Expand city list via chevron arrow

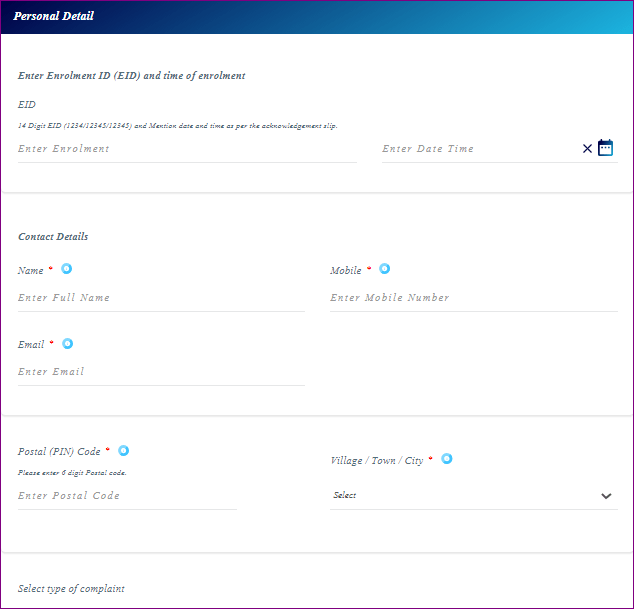point(606,496)
